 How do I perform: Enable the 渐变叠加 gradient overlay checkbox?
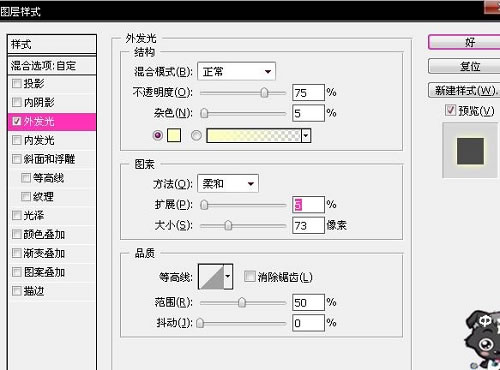17,253
